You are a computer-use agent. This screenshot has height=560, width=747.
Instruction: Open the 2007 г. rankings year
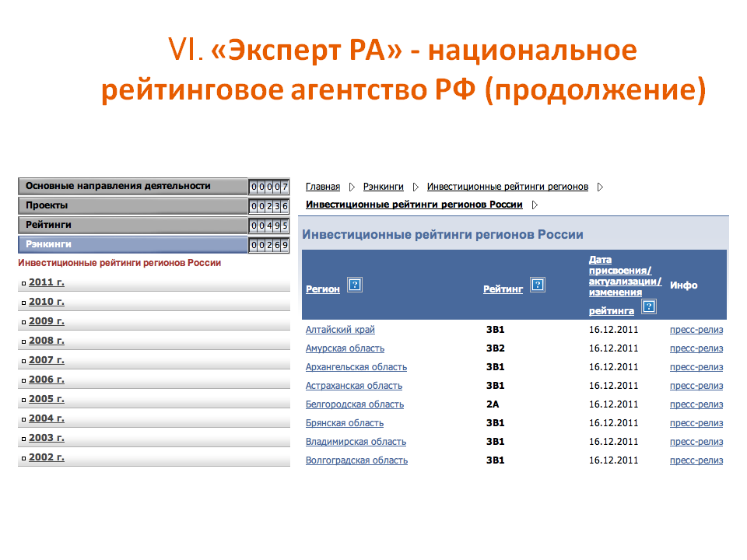tap(46, 360)
